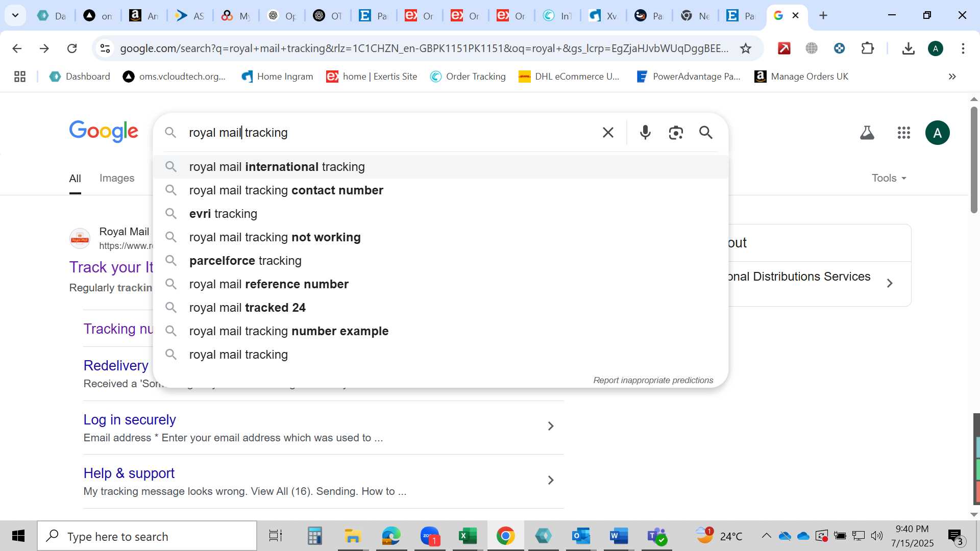
Task: Open Word from the taskbar
Action: (619, 536)
